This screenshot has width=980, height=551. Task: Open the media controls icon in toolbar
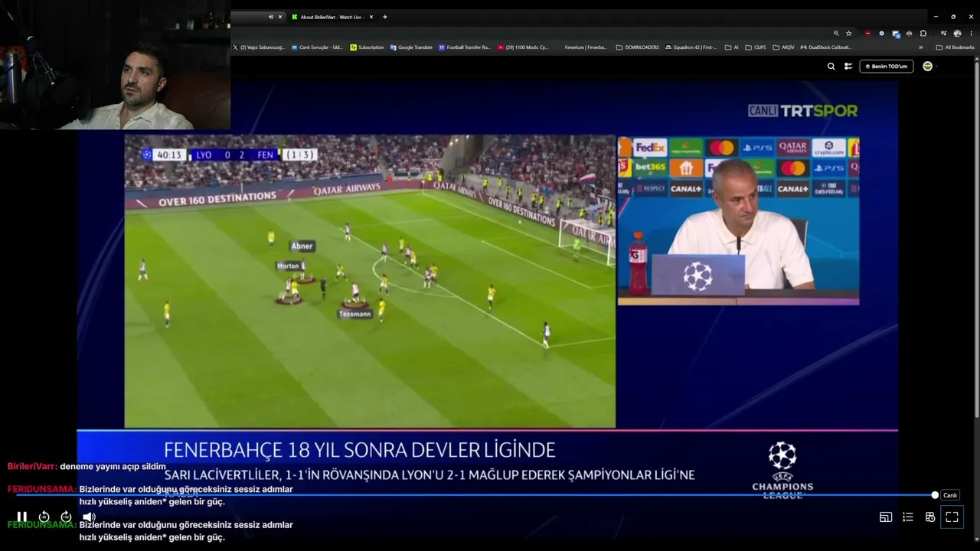point(944,34)
